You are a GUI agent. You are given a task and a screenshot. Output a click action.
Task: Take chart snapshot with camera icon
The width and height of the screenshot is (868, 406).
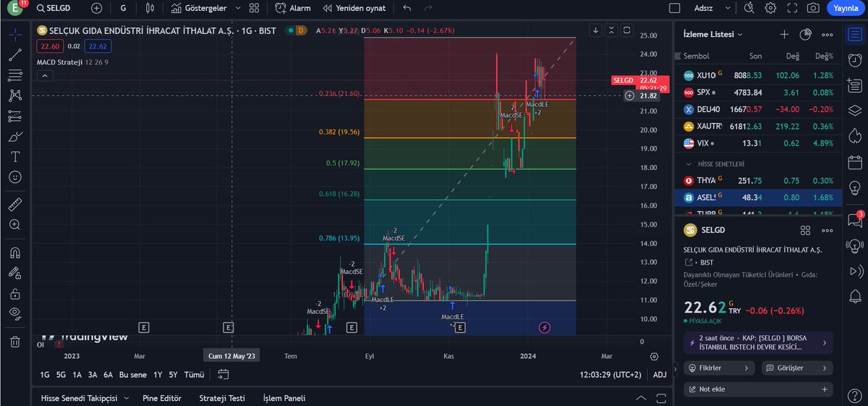(813, 8)
